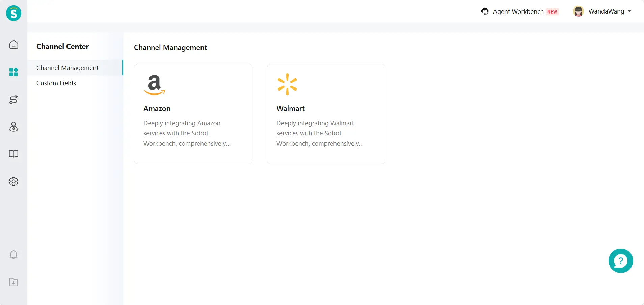Open the settings gear sidebar icon

pos(14,181)
